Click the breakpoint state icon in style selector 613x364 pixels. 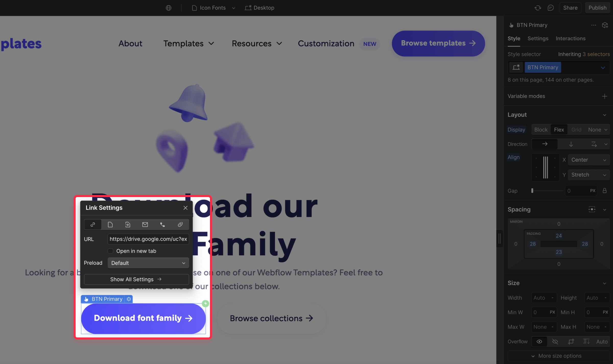(x=516, y=67)
